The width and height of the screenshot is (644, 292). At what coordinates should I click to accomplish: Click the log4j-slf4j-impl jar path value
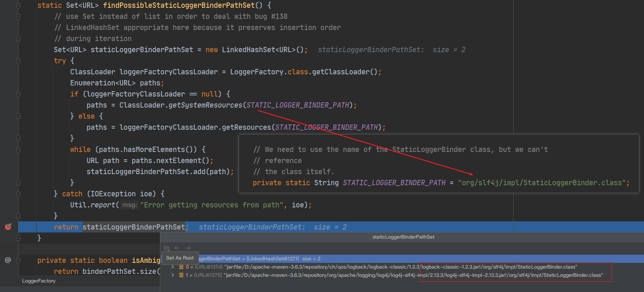coord(413,275)
